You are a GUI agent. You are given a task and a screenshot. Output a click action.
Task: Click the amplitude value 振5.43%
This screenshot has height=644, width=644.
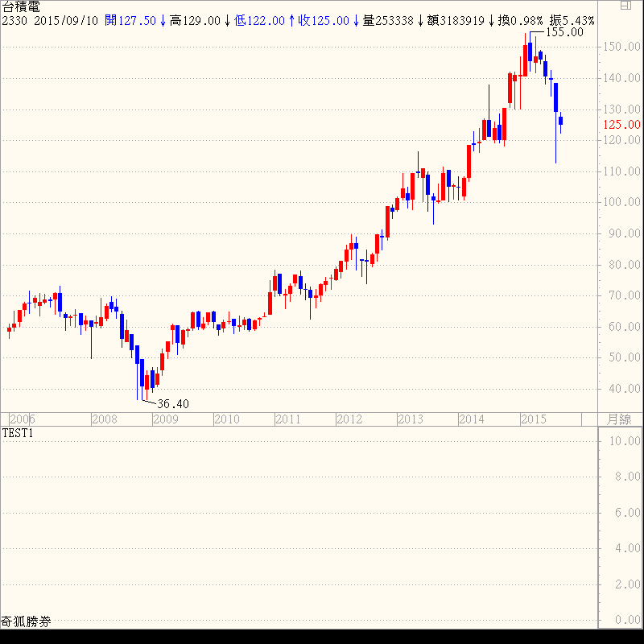click(572, 21)
